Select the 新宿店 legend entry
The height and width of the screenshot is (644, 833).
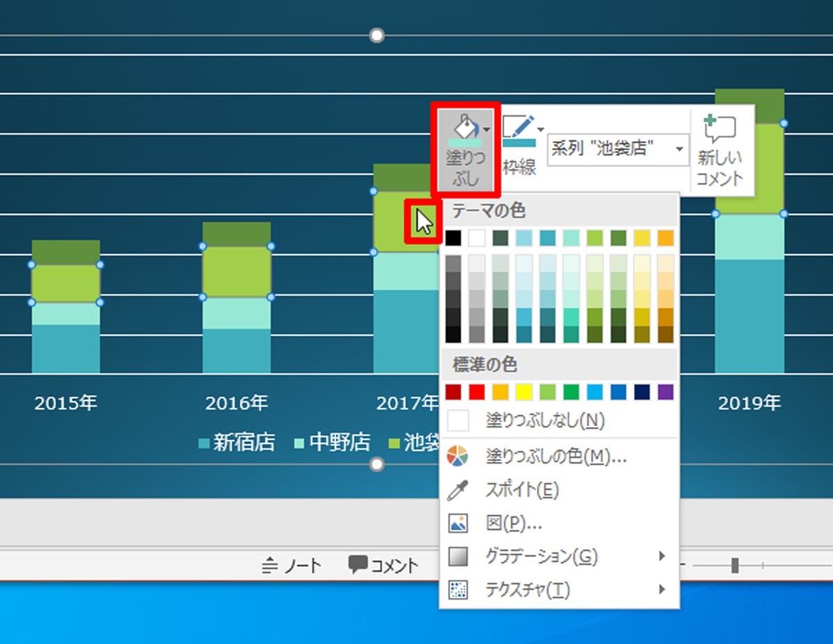point(237,443)
